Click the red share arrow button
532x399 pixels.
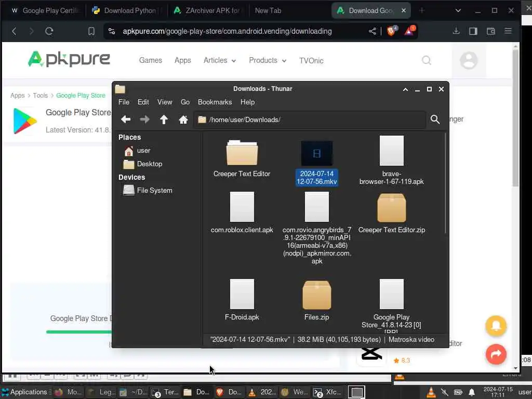click(x=496, y=354)
